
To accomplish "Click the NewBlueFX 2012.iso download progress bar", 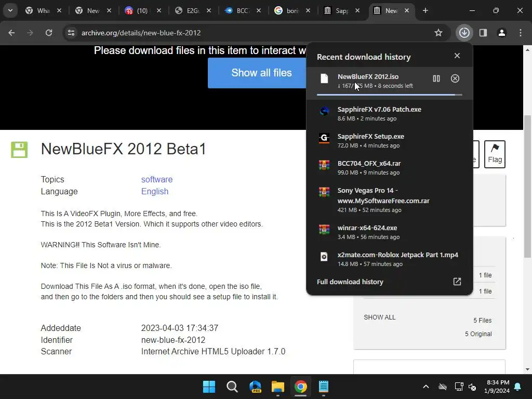I will point(390,95).
